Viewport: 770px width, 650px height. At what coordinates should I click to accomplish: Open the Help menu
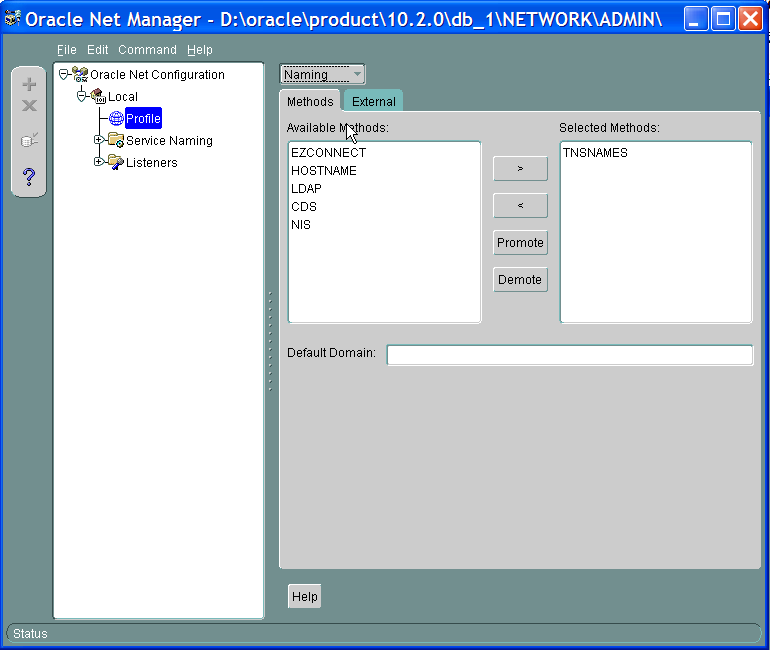(199, 50)
